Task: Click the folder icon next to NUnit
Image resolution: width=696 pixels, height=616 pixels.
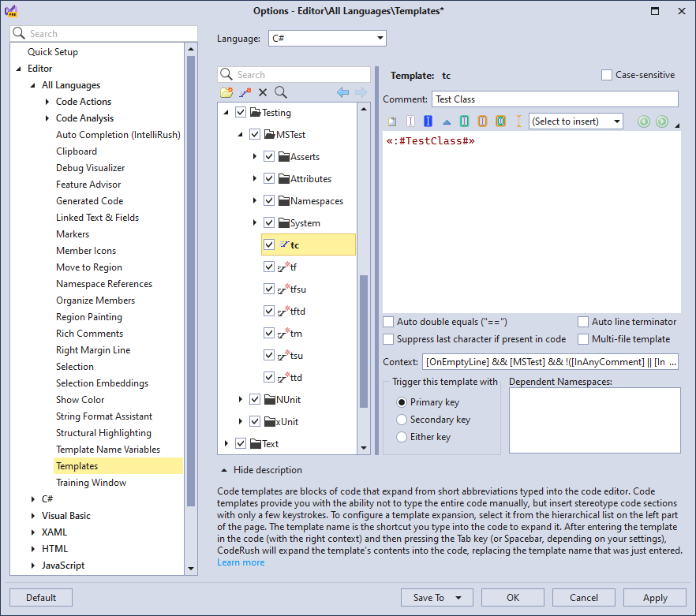Action: point(270,399)
